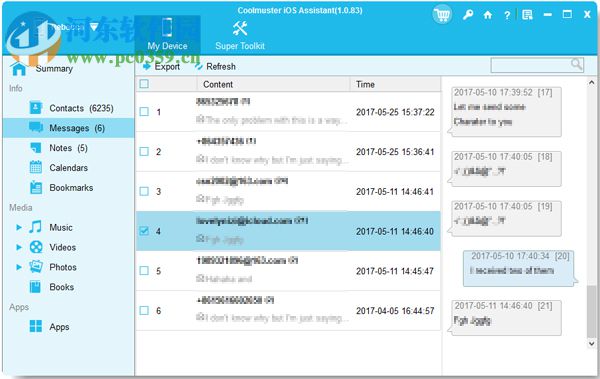Click the Summary home icon in sidebar

[19, 69]
